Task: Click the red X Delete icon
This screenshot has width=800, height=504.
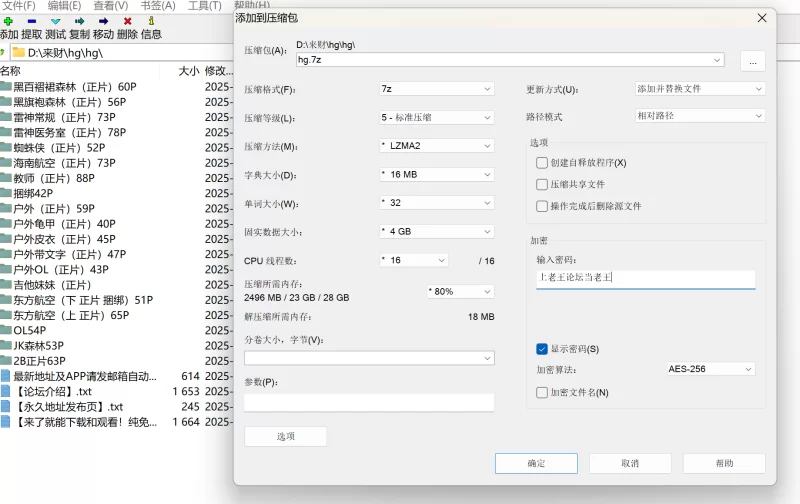Action: pyautogui.click(x=128, y=21)
